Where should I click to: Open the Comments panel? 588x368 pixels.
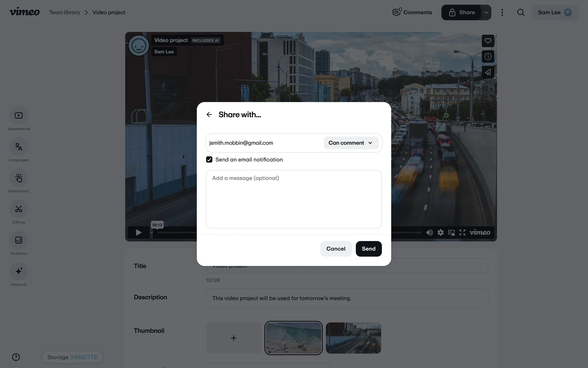(x=412, y=13)
